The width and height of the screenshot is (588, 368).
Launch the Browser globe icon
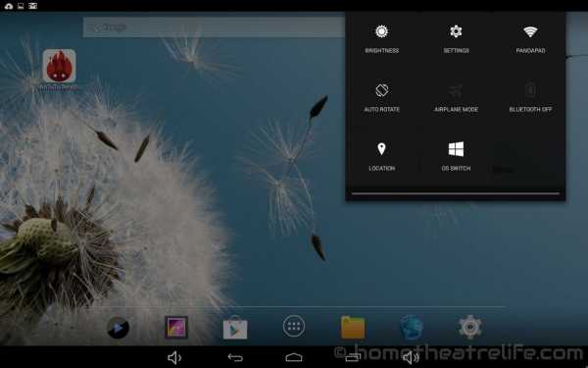[x=412, y=328]
